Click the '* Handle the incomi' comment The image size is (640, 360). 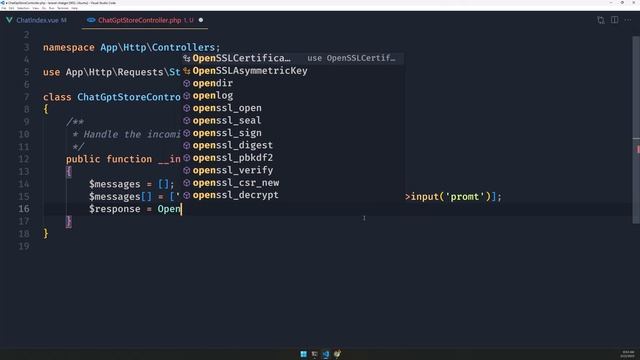pyautogui.click(x=126, y=134)
